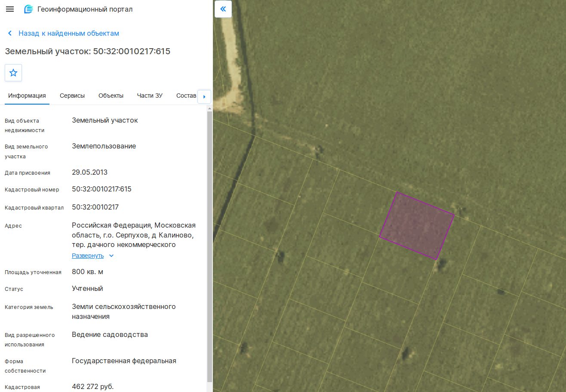Click the chevron beside Развернуть

tap(111, 256)
